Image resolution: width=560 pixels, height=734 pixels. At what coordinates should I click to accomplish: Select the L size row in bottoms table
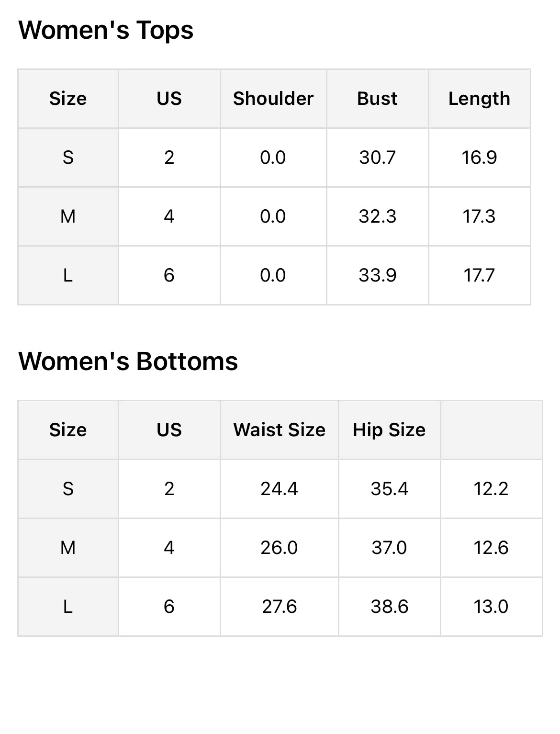tap(68, 607)
